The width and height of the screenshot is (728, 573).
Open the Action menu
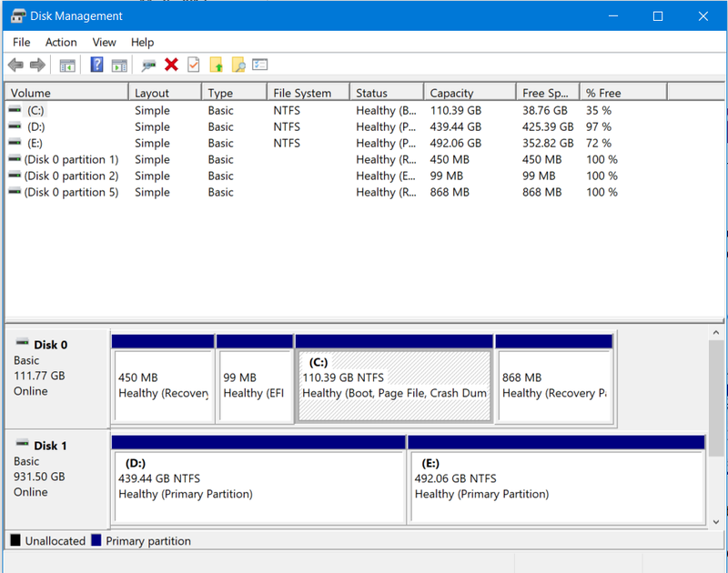(x=61, y=42)
